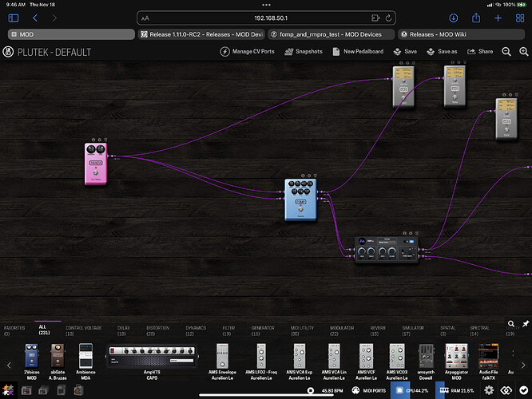Click Save as

[x=442, y=52]
